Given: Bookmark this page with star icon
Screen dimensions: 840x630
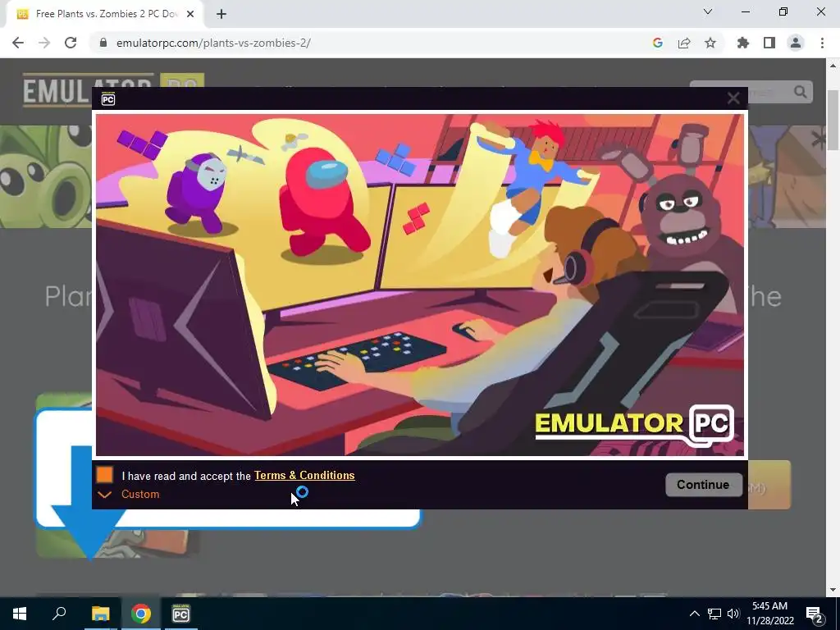Looking at the screenshot, I should [710, 43].
